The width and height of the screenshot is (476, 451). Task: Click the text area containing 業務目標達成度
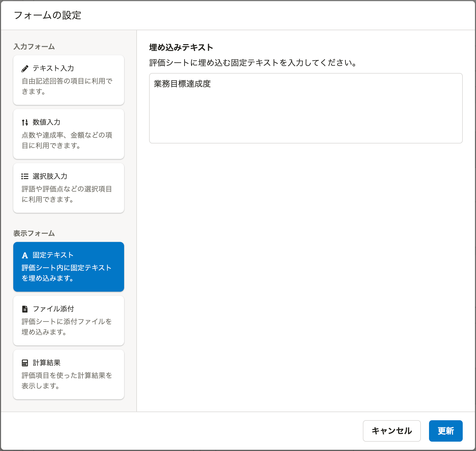[306, 108]
